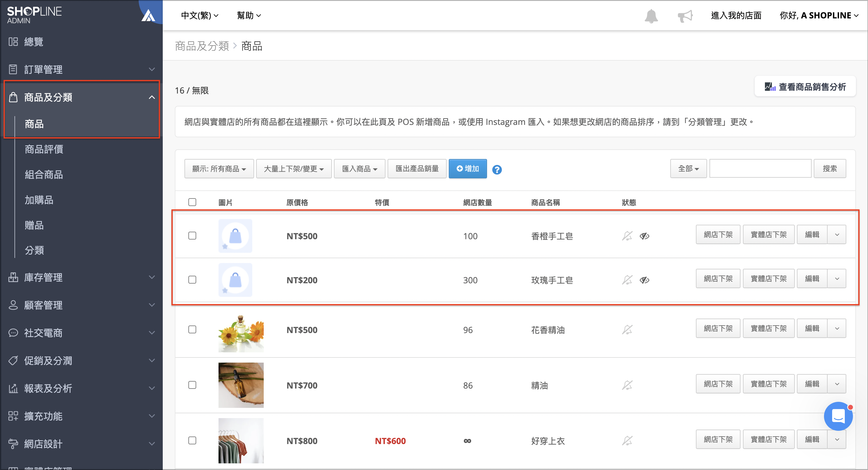Click the order management clipboard icon
868x470 pixels.
click(x=13, y=69)
